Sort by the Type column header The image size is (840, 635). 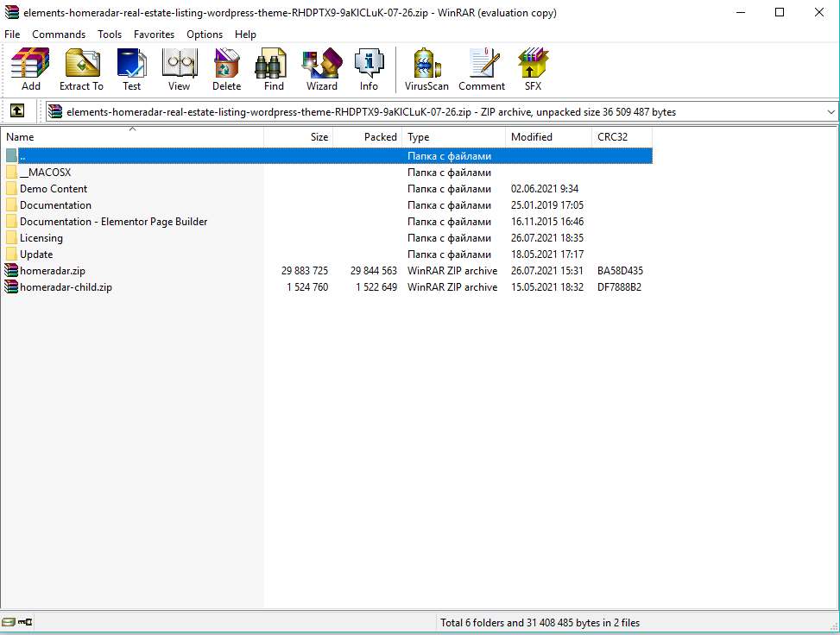coord(454,137)
